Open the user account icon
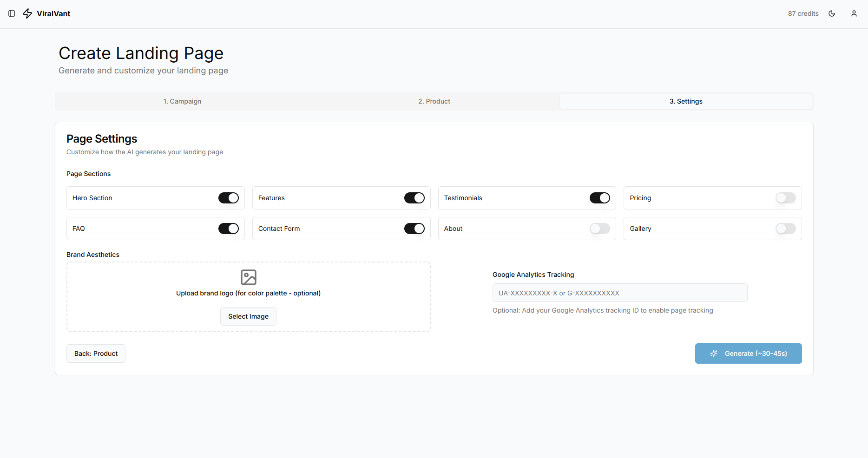Viewport: 868px width, 458px height. (854, 13)
